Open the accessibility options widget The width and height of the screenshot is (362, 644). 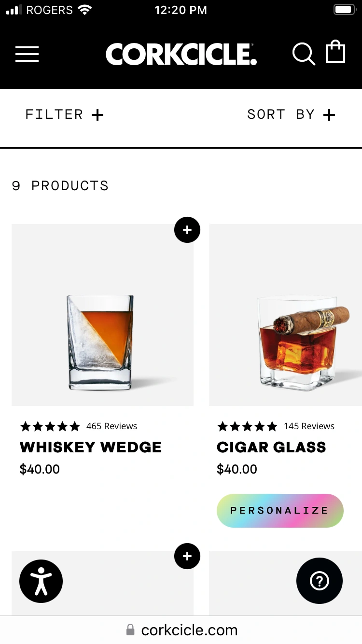41,581
